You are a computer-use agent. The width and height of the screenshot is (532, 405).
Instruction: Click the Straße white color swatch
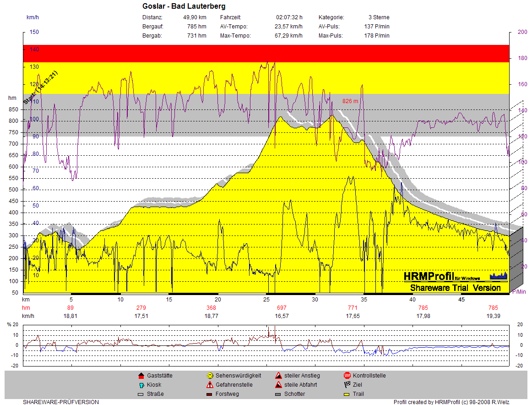141,394
